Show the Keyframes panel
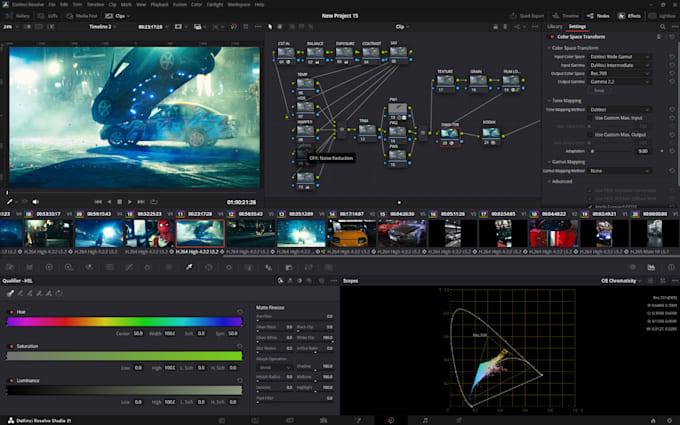 coord(633,267)
